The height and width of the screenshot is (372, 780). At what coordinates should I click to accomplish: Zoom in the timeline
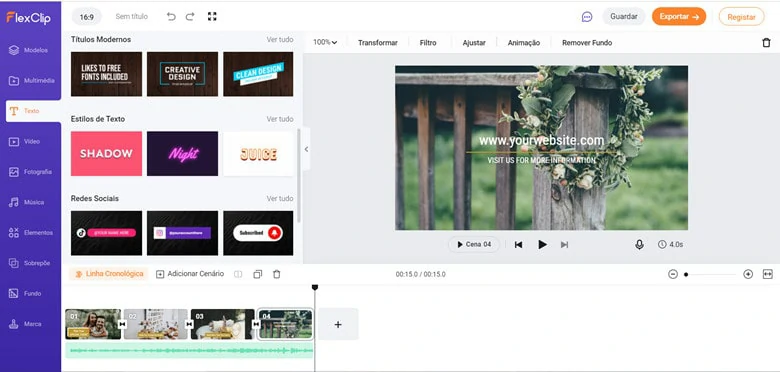748,274
